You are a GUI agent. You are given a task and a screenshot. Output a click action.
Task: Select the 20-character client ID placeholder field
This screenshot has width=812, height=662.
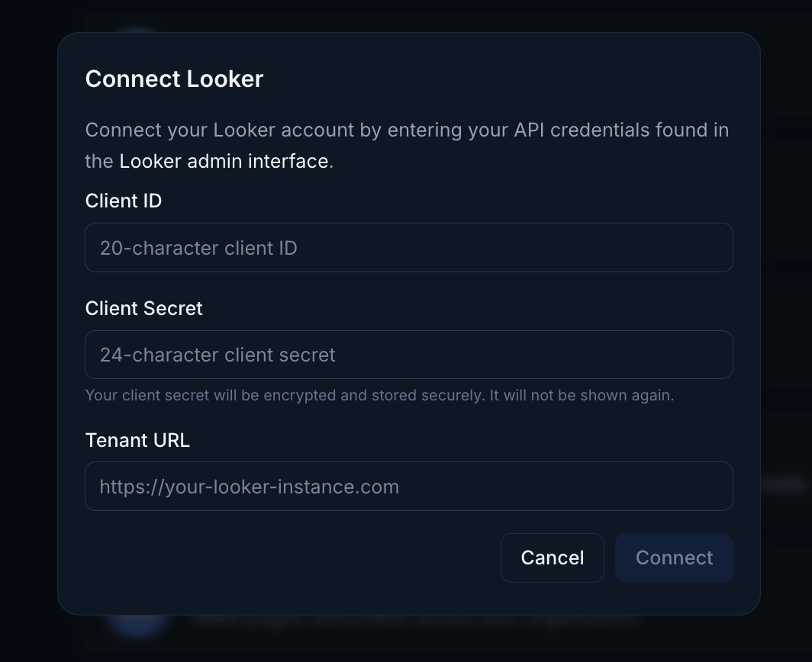[409, 247]
